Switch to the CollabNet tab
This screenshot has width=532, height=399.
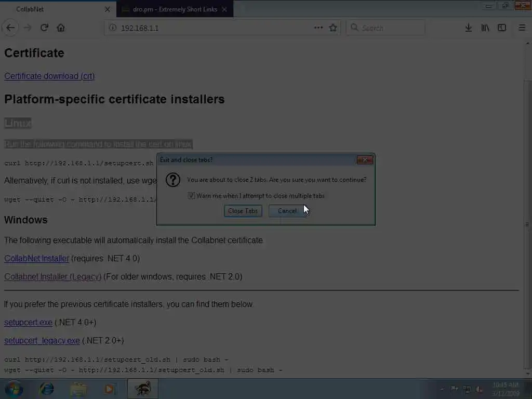pyautogui.click(x=58, y=9)
